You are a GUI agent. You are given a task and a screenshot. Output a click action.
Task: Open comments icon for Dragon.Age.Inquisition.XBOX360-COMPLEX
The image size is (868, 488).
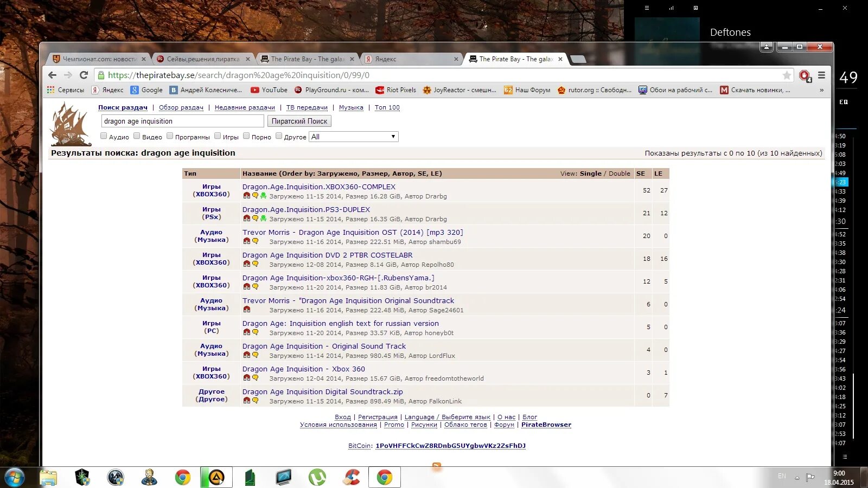tap(255, 196)
